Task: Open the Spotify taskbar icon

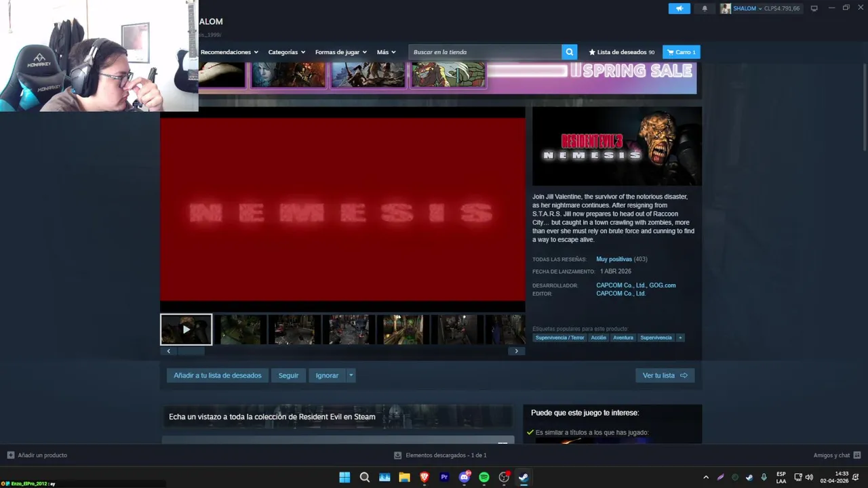Action: click(x=484, y=477)
